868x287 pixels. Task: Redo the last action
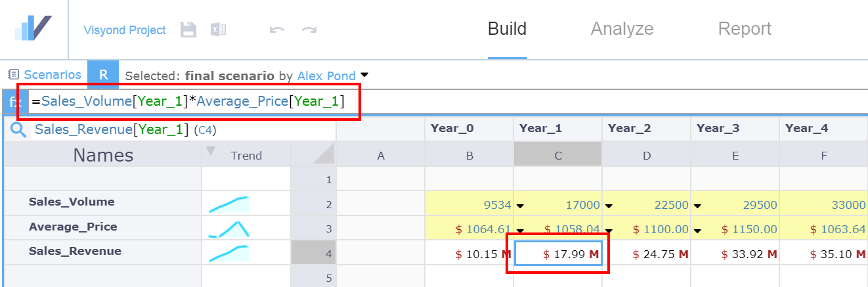pos(309,30)
